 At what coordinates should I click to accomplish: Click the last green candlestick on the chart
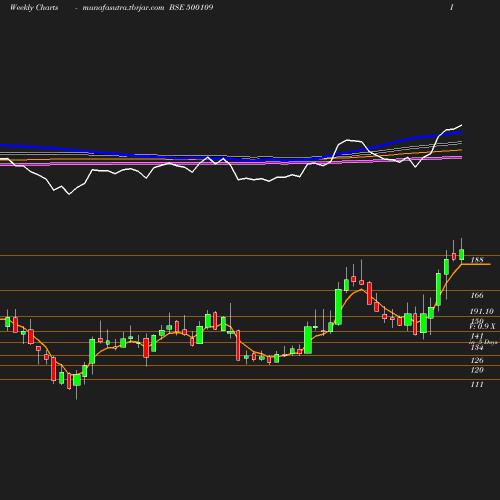[462, 254]
